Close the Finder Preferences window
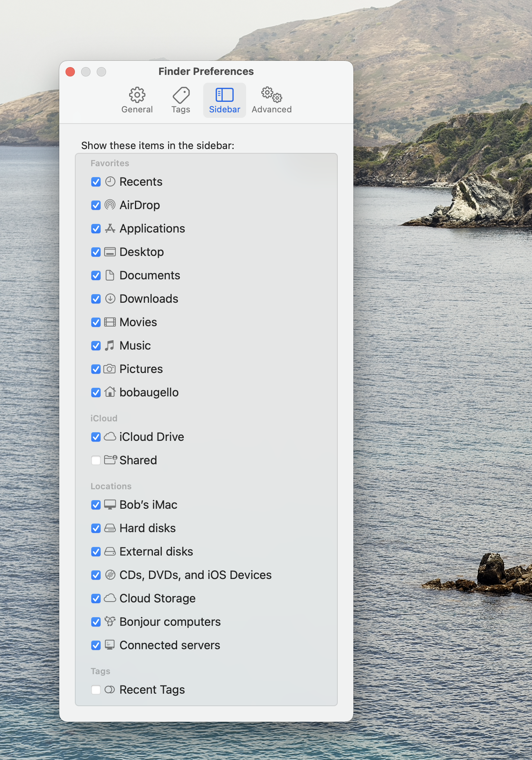The width and height of the screenshot is (532, 760). 70,72
